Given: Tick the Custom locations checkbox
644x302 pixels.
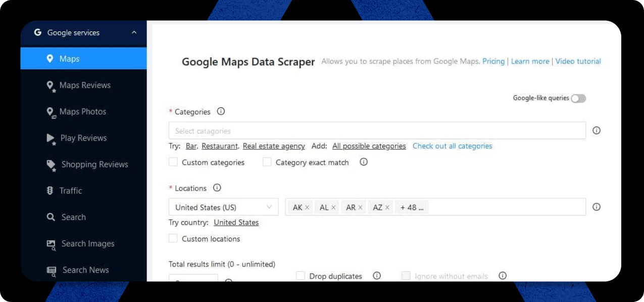Looking at the screenshot, I should 173,238.
